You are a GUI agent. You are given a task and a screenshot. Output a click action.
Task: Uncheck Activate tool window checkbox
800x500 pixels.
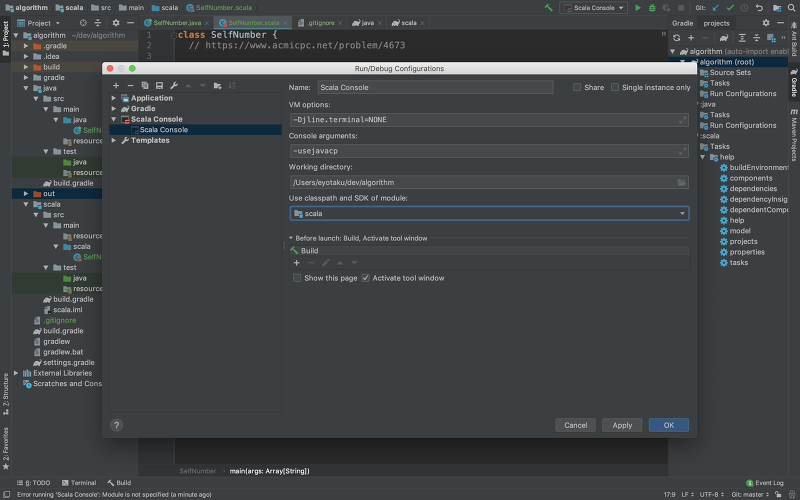[x=365, y=278]
